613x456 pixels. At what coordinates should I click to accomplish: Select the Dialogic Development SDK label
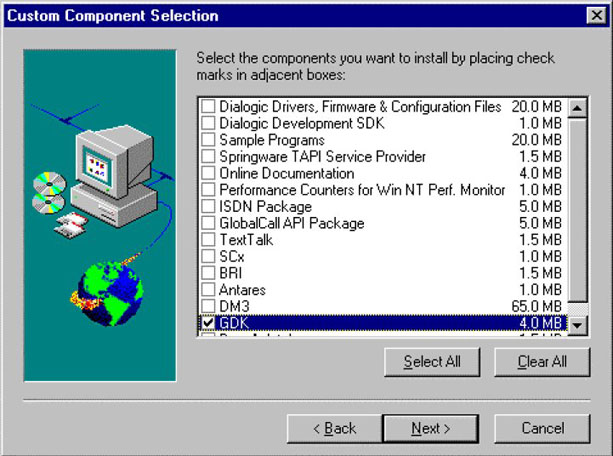click(302, 123)
